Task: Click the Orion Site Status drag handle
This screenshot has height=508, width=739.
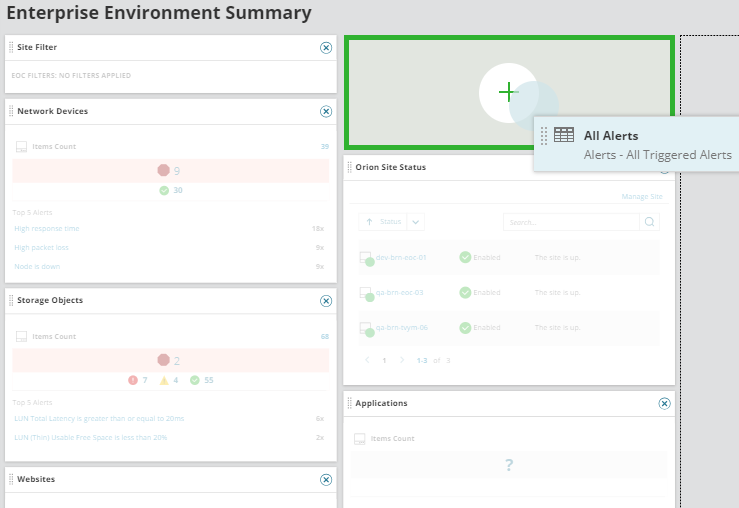Action: coord(349,168)
